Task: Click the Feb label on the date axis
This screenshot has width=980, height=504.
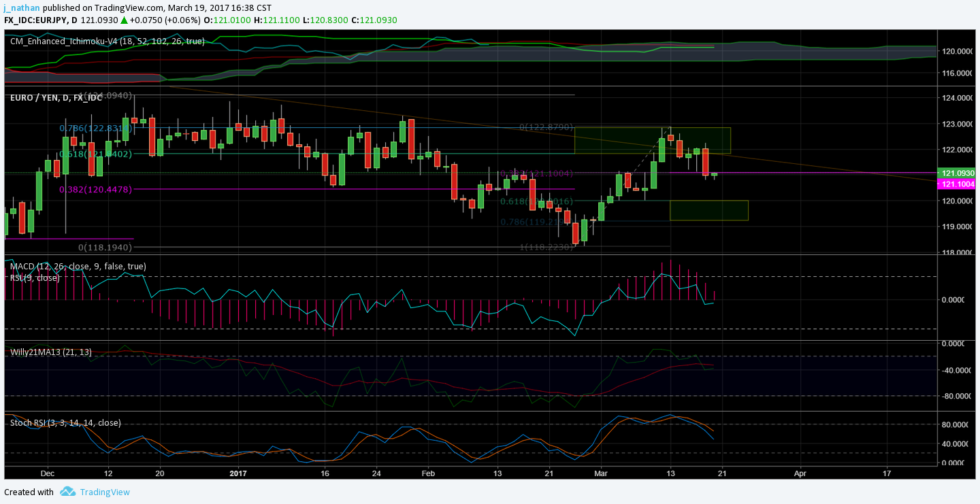Action: click(x=428, y=473)
